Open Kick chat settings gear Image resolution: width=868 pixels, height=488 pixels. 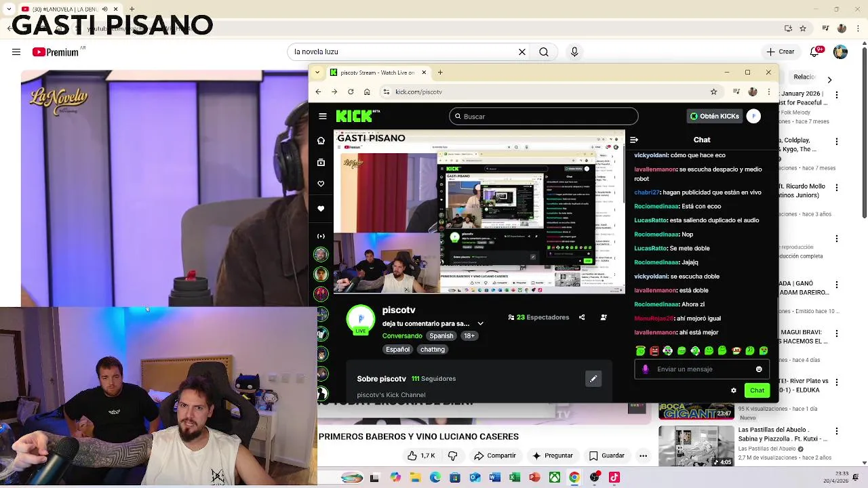pos(734,390)
